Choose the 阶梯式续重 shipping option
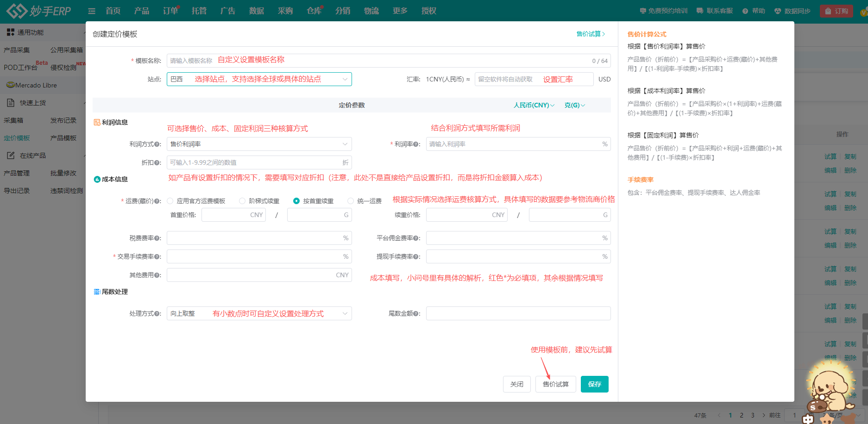This screenshot has width=868, height=424. tap(242, 201)
